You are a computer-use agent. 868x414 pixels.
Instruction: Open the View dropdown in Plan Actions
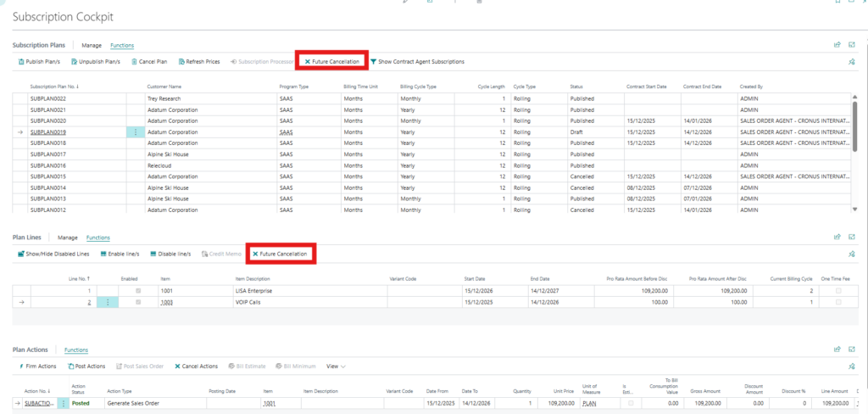point(336,366)
